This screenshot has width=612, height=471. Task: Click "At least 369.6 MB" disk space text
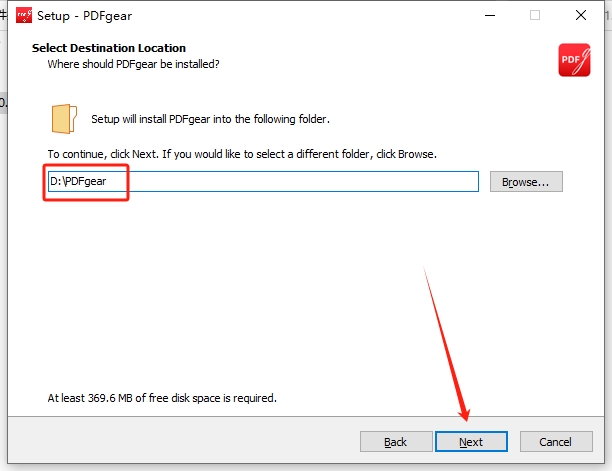pyautogui.click(x=162, y=398)
